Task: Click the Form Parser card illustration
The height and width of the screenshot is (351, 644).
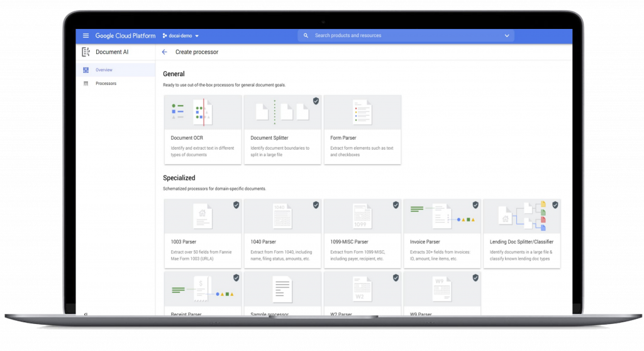Action: click(362, 112)
